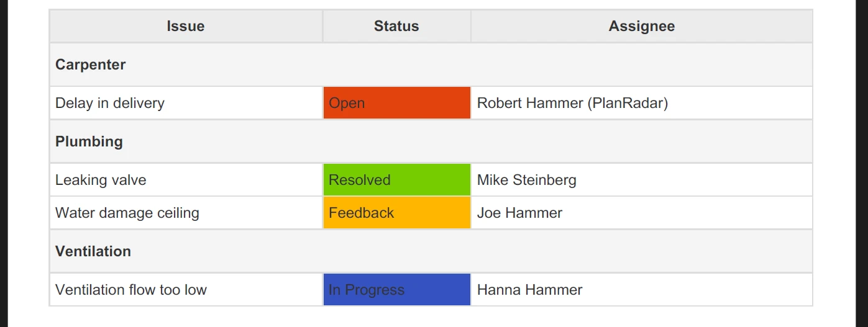
Task: Click the blue In Progress status cell
Action: pos(396,290)
